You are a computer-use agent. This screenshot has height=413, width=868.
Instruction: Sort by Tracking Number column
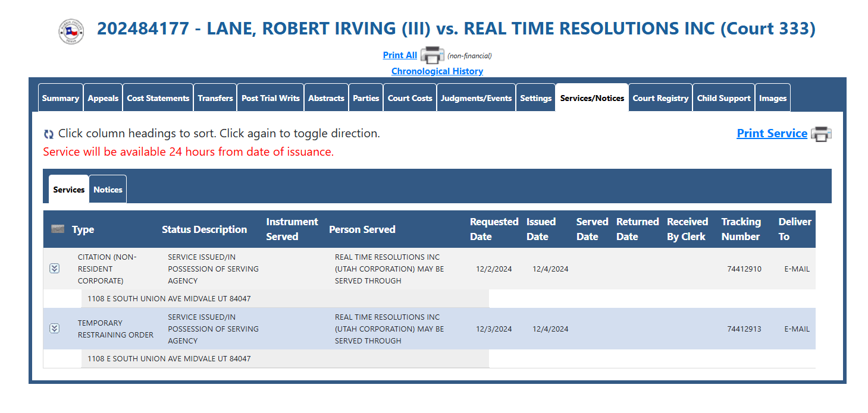(x=741, y=229)
